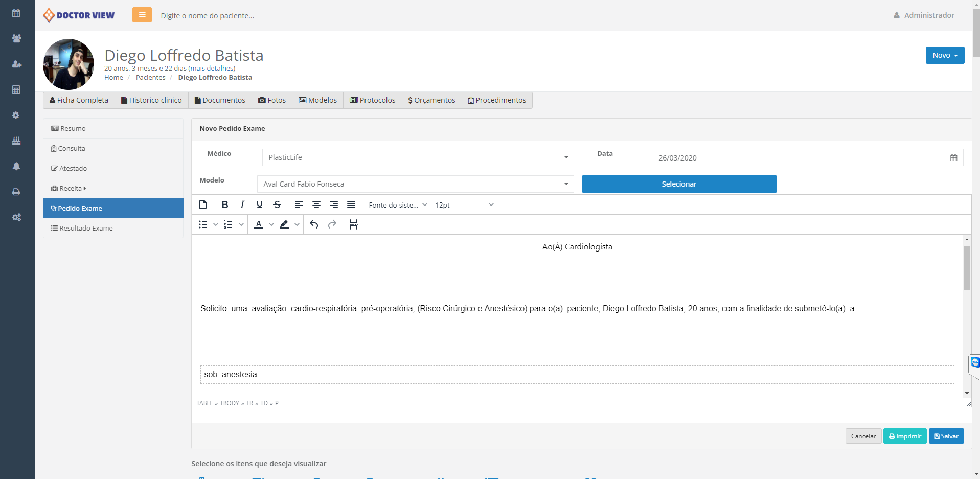Viewport: 980px width, 479px height.
Task: Open the calendar date picker icon
Action: [x=953, y=158]
